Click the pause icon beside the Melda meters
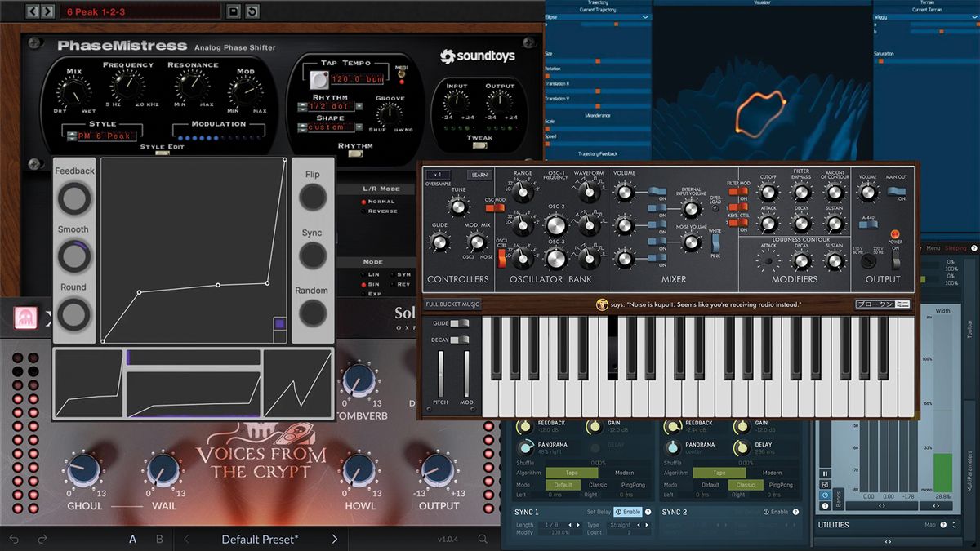980x551 pixels. (x=826, y=473)
